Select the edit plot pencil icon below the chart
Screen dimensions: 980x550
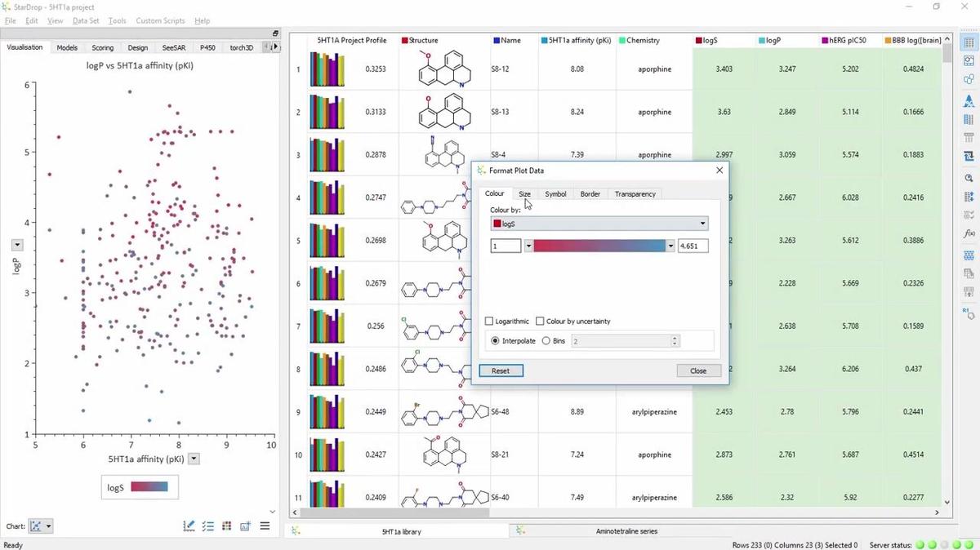click(189, 526)
